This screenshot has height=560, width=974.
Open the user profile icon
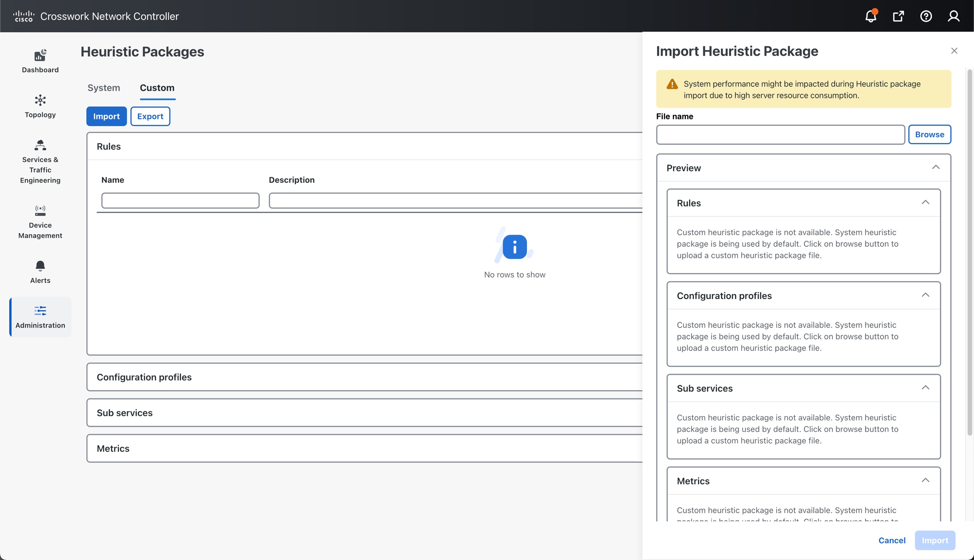pyautogui.click(x=953, y=16)
